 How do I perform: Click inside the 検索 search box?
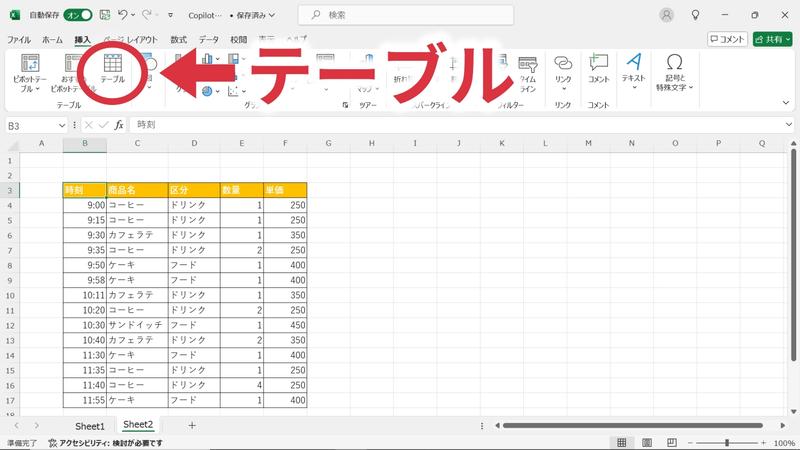[x=406, y=15]
